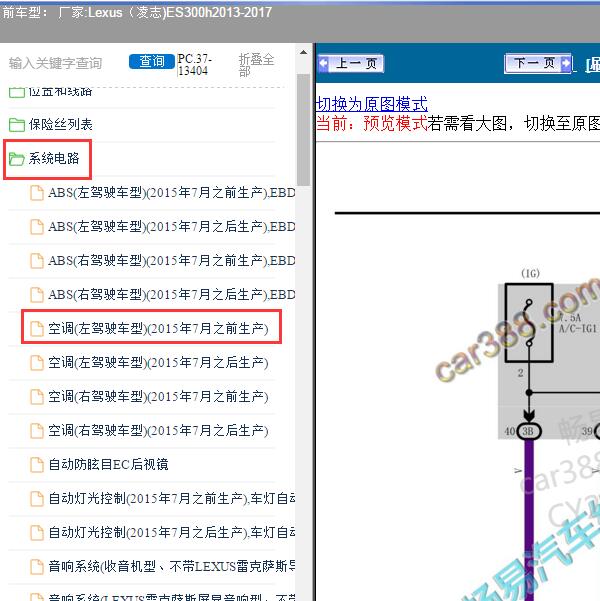Go to previous page with 上一页
Screen dimensions: 600x601
pos(351,63)
